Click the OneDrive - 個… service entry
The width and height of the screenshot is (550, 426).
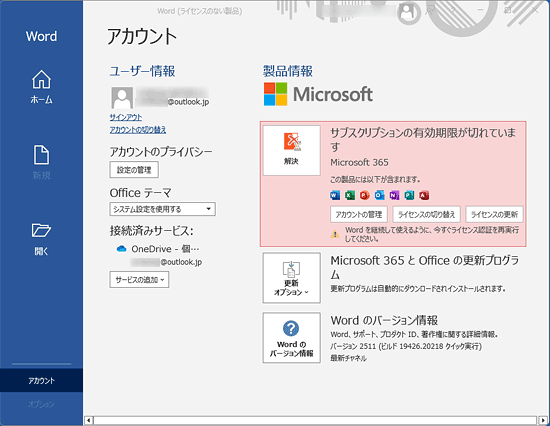pos(165,249)
